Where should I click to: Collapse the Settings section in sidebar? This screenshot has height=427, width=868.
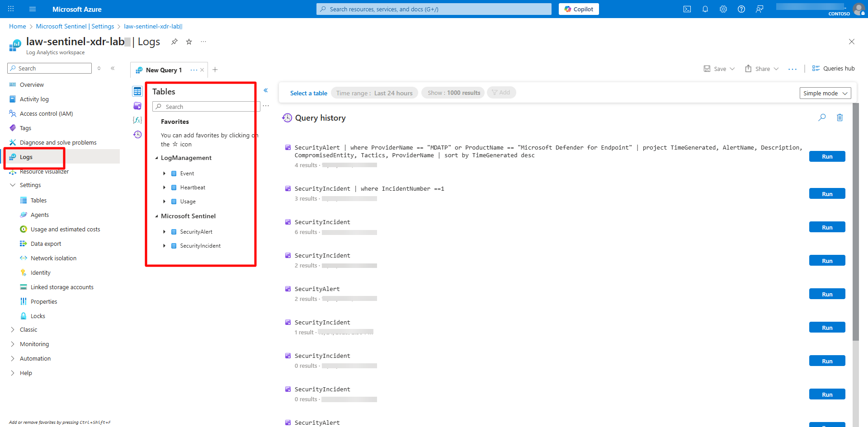pyautogui.click(x=13, y=185)
